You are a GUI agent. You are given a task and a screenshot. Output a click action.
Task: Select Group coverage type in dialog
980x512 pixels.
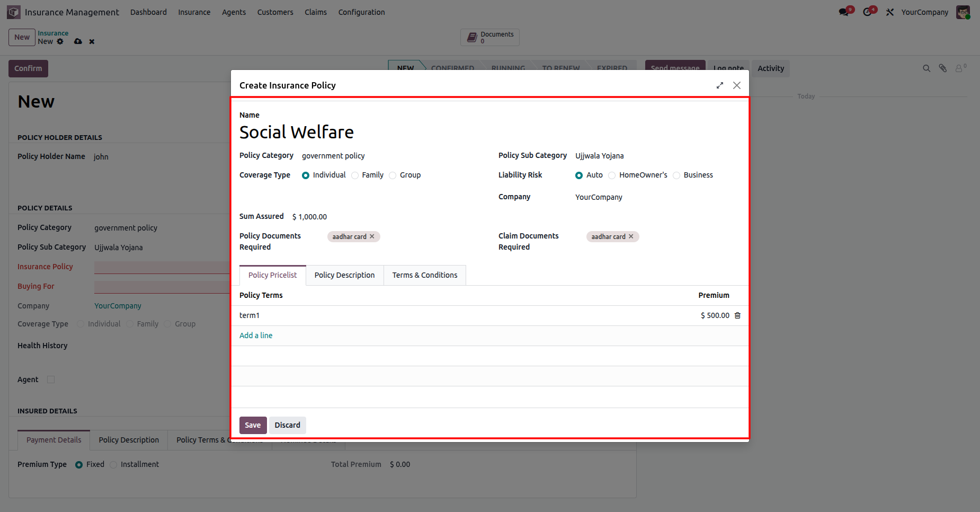coord(393,175)
